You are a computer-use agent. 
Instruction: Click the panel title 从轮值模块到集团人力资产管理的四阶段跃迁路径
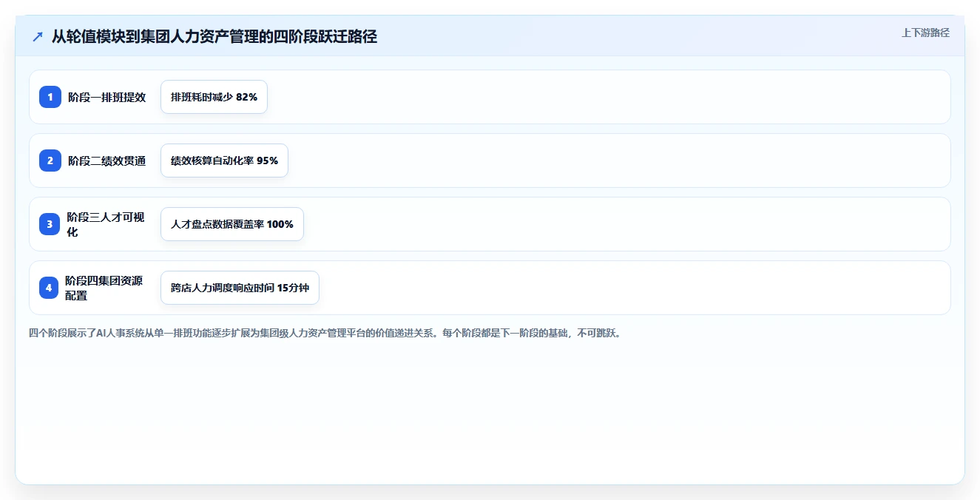214,36
